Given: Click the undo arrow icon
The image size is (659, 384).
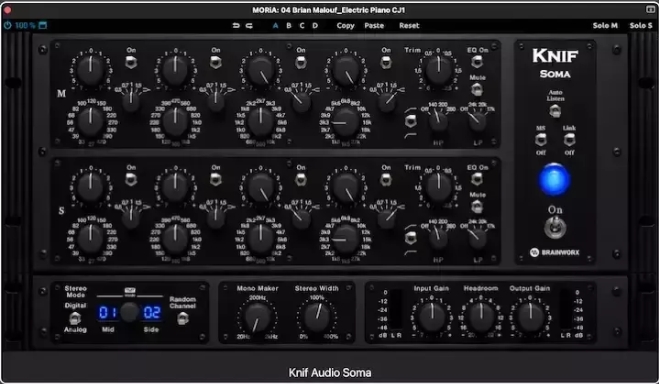Looking at the screenshot, I should [x=236, y=26].
